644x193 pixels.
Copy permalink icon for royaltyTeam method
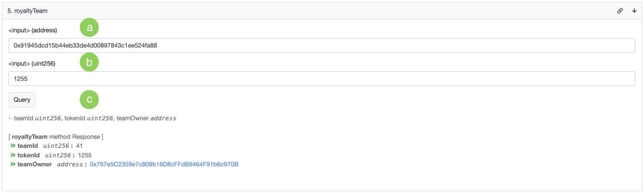pyautogui.click(x=620, y=10)
